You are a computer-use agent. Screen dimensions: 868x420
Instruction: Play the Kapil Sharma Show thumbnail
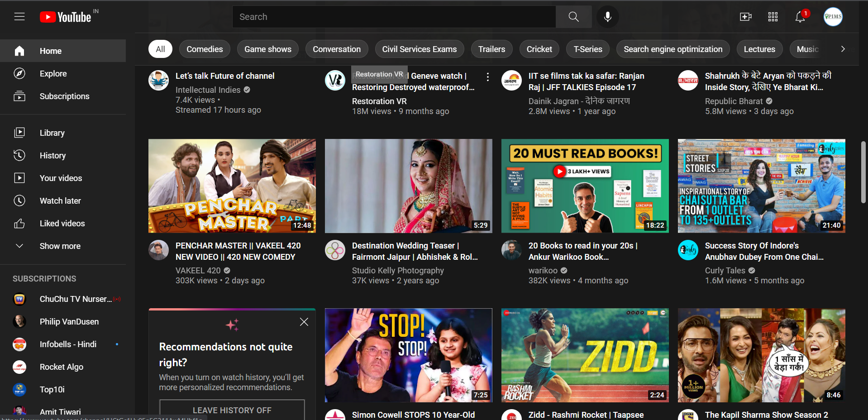762,355
